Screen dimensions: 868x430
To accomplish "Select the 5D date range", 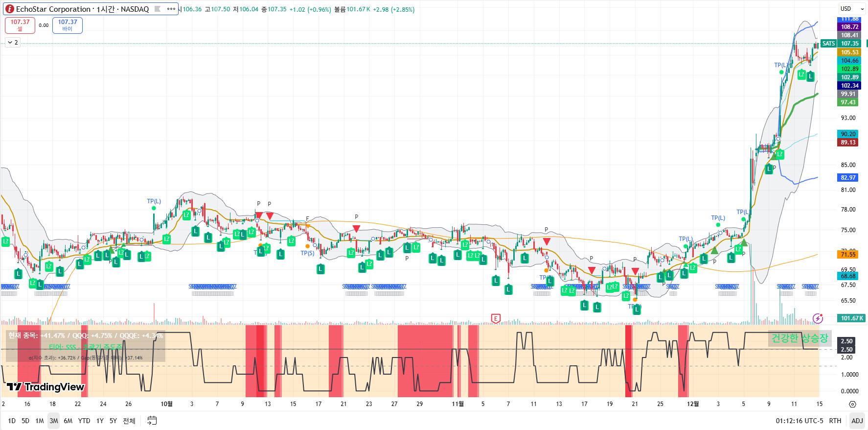I will (x=25, y=421).
